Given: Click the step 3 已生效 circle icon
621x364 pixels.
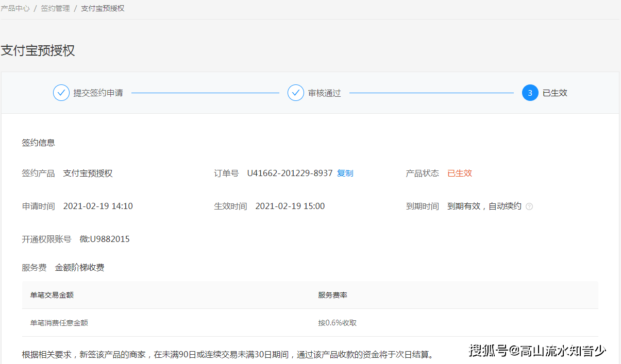Looking at the screenshot, I should pyautogui.click(x=530, y=93).
